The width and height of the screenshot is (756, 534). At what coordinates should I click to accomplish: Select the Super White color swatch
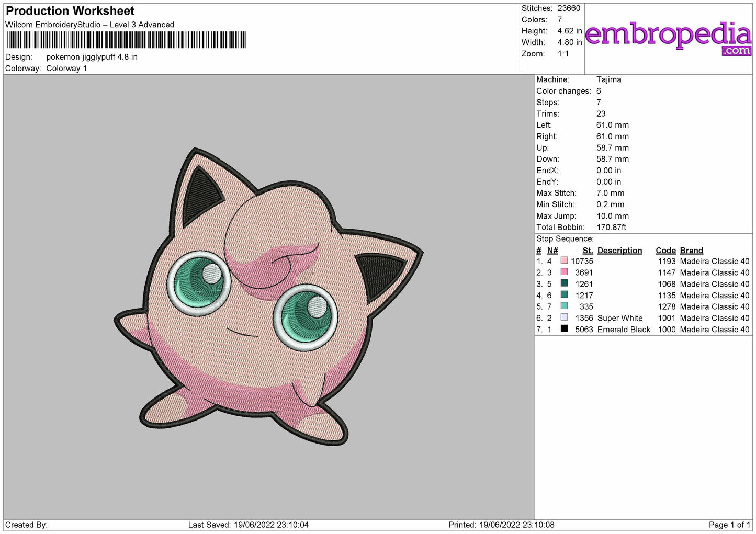pyautogui.click(x=564, y=317)
